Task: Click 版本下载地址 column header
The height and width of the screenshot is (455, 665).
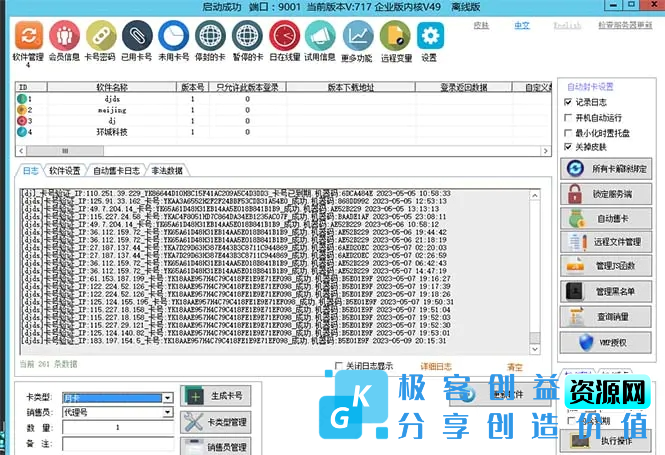Action: pos(351,87)
